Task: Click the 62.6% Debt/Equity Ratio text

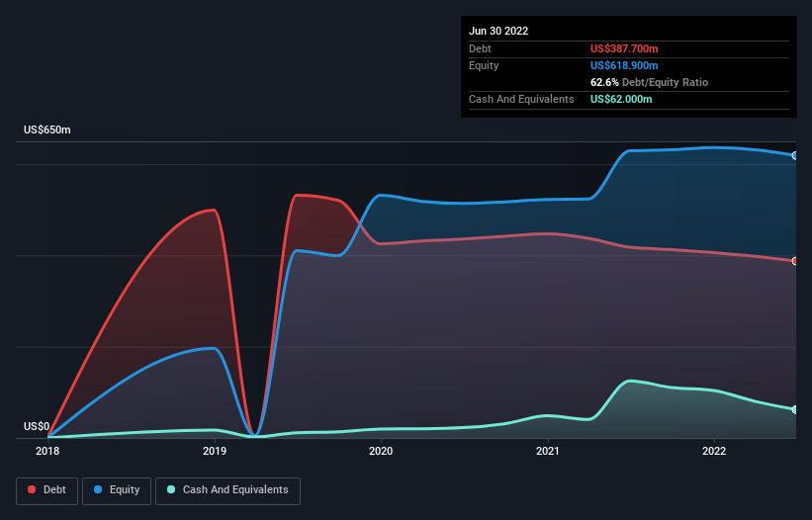Action: click(x=649, y=82)
